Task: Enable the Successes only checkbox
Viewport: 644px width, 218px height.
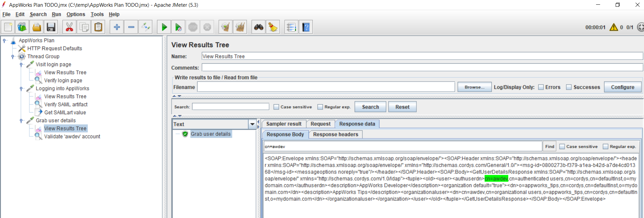Action: (569, 87)
